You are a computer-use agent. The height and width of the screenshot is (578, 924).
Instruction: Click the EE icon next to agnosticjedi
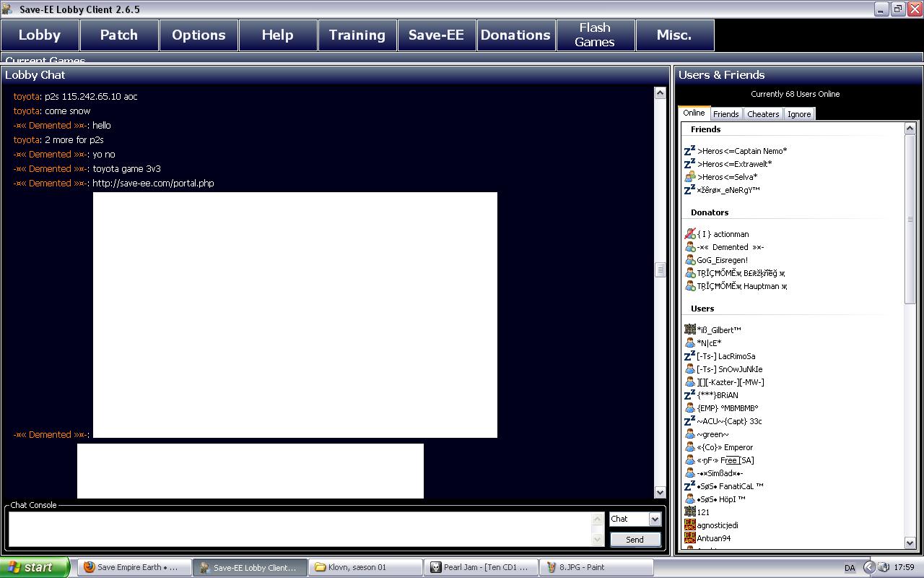click(689, 525)
